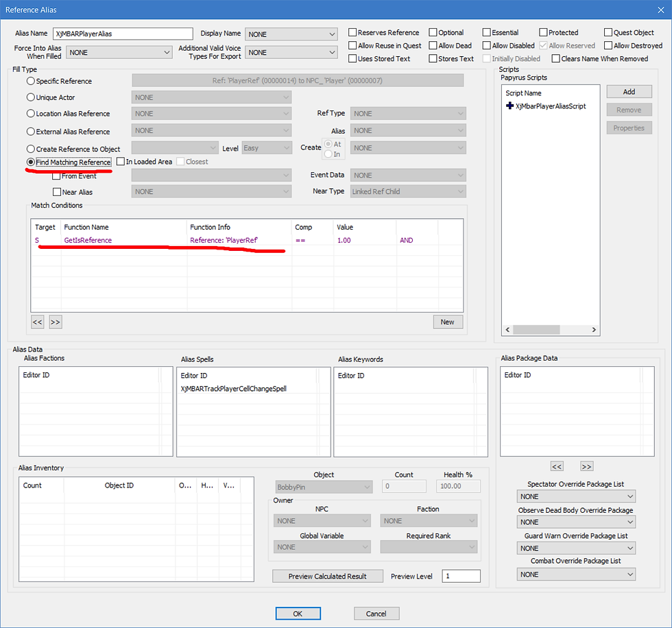Check Allow Disabled option
The image size is (672, 628).
click(x=486, y=45)
